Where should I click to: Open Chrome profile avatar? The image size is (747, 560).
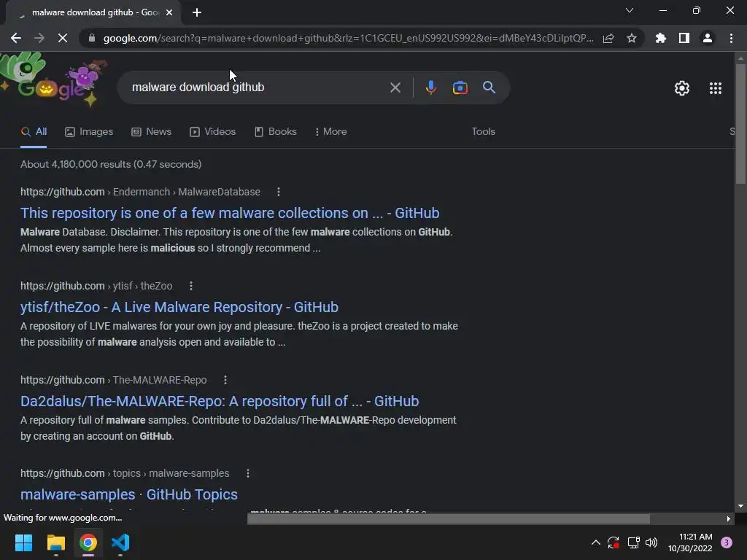tap(708, 38)
